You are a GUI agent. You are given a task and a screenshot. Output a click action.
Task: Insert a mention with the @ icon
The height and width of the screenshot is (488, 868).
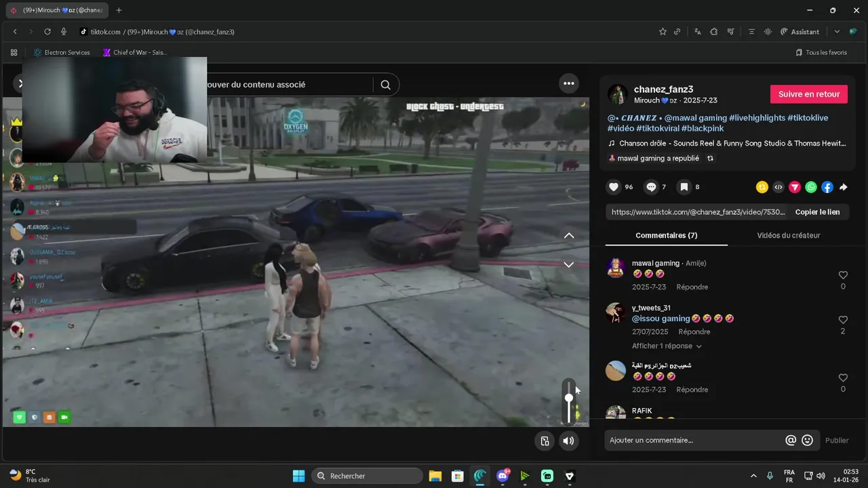(791, 440)
